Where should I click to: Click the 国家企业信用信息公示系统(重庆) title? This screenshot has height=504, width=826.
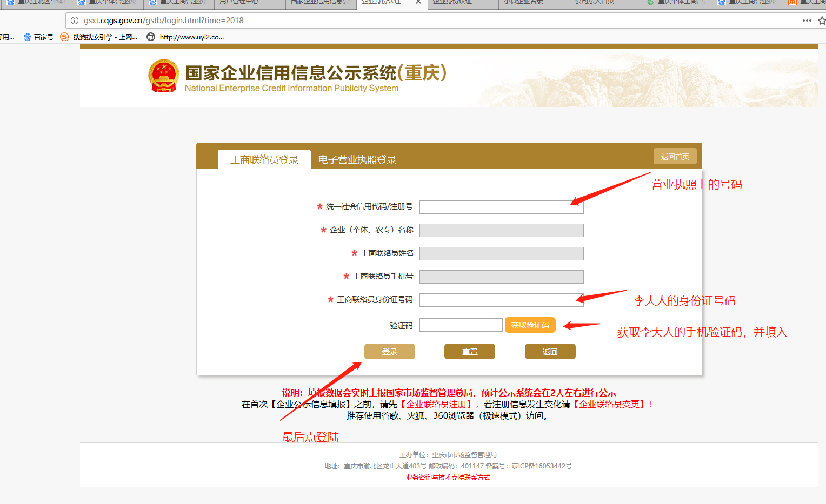pos(316,72)
